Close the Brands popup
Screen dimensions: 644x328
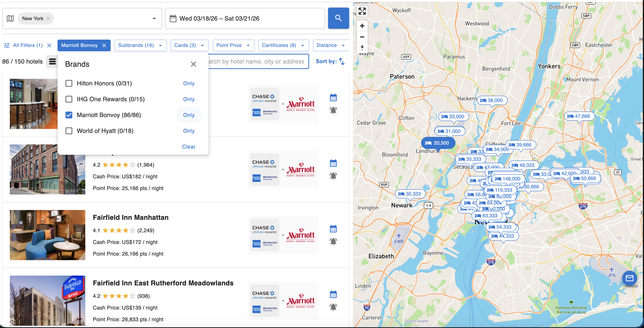point(193,64)
